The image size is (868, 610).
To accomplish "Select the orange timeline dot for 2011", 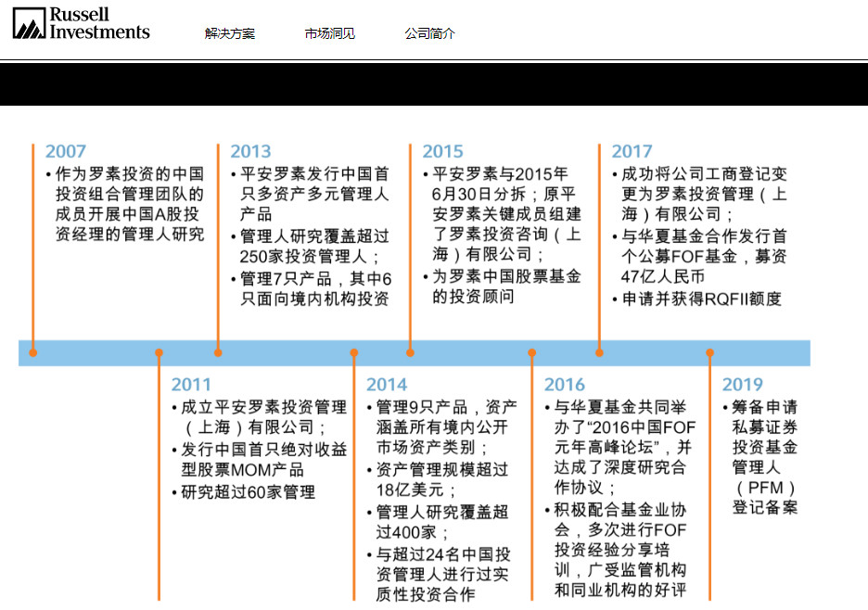I will point(160,352).
